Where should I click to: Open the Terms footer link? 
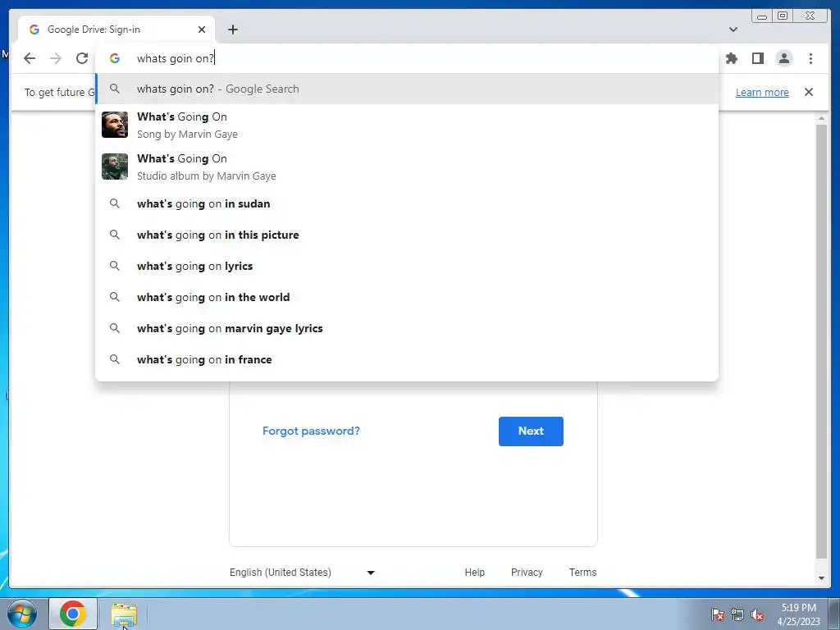583,572
